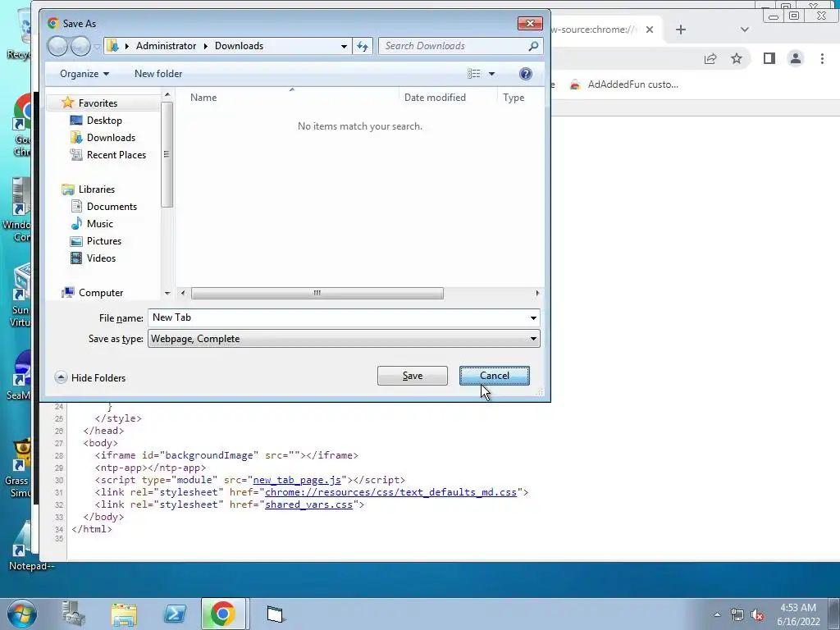Open the Chrome profile avatar
840x630 pixels.
(x=796, y=58)
